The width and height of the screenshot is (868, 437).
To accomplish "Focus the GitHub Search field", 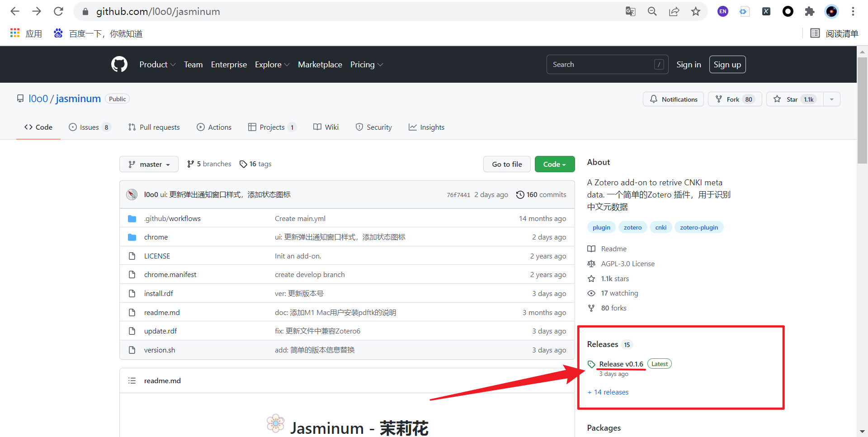I will click(607, 65).
